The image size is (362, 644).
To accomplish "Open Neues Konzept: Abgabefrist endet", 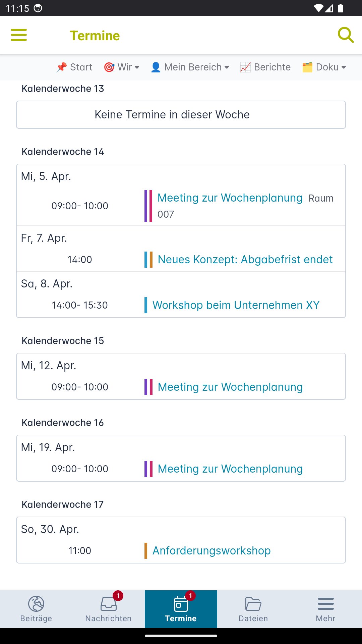I will pyautogui.click(x=245, y=260).
